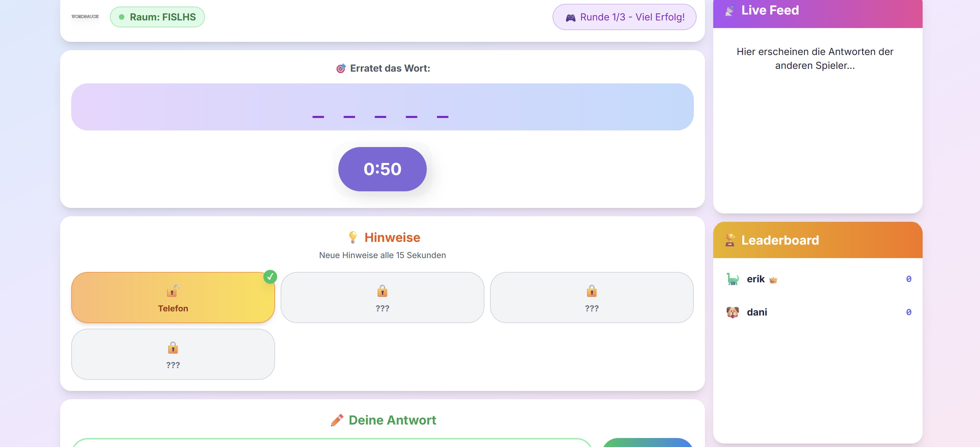Click the gamepad icon in the round badge
Viewport: 980px width, 447px height.
571,18
